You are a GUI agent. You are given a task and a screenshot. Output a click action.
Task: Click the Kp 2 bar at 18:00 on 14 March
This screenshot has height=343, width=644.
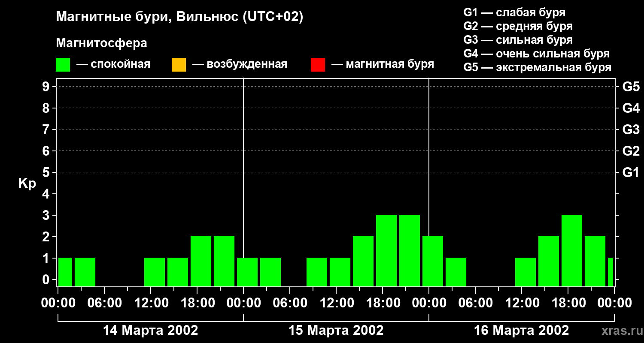point(201,261)
